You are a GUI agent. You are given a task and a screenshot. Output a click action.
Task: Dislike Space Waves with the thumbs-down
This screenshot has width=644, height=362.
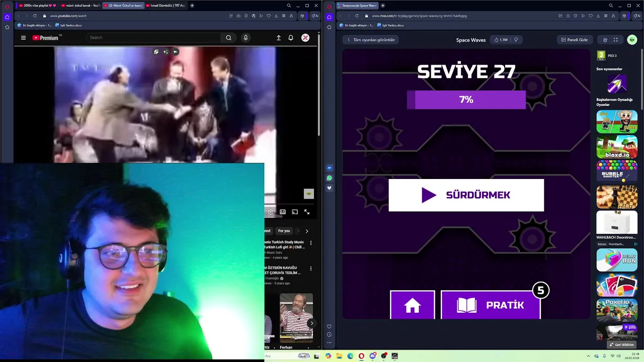coord(516,40)
